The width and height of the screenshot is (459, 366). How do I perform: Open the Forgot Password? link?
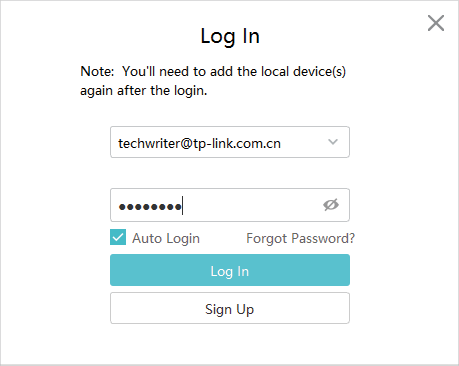coord(300,238)
